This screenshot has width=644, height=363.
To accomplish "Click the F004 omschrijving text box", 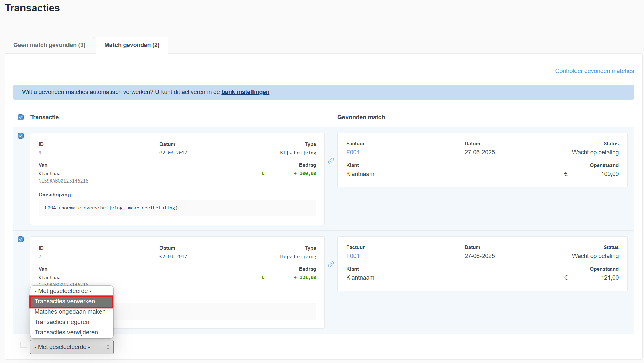I will click(177, 208).
